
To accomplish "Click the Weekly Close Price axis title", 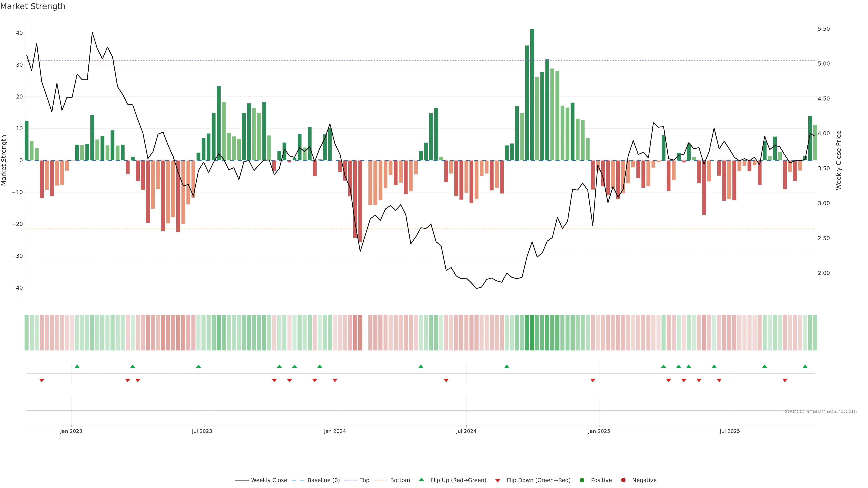I will click(839, 160).
